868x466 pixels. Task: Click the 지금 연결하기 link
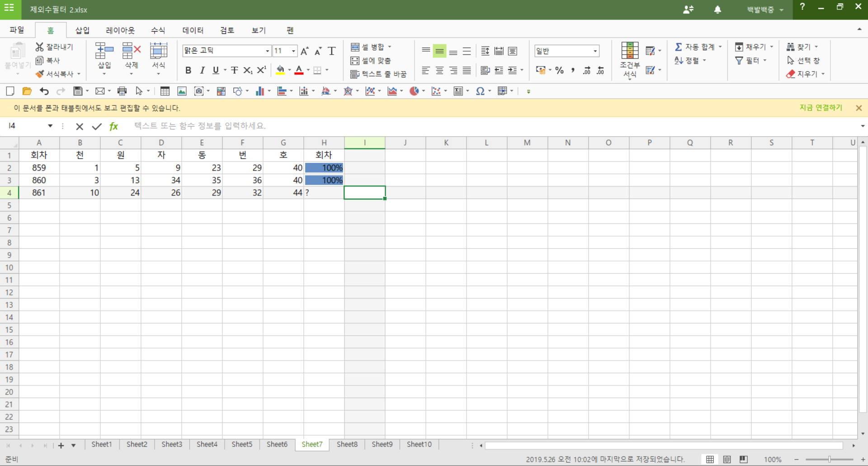[x=821, y=108]
